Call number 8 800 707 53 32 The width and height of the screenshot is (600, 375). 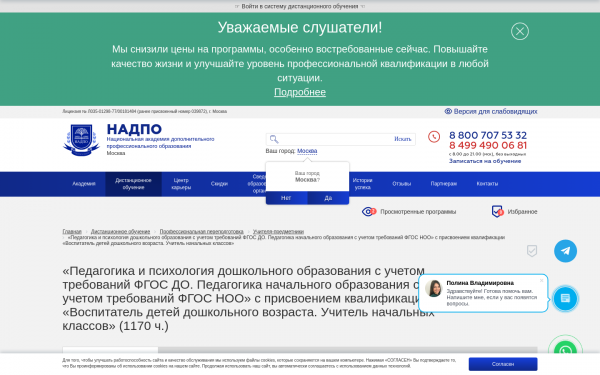point(488,135)
